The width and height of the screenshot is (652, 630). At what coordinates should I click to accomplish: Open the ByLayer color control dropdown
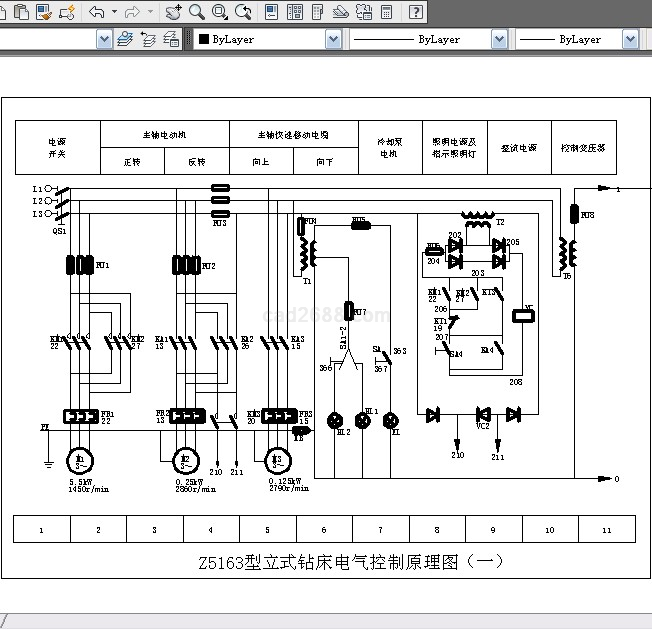click(333, 39)
